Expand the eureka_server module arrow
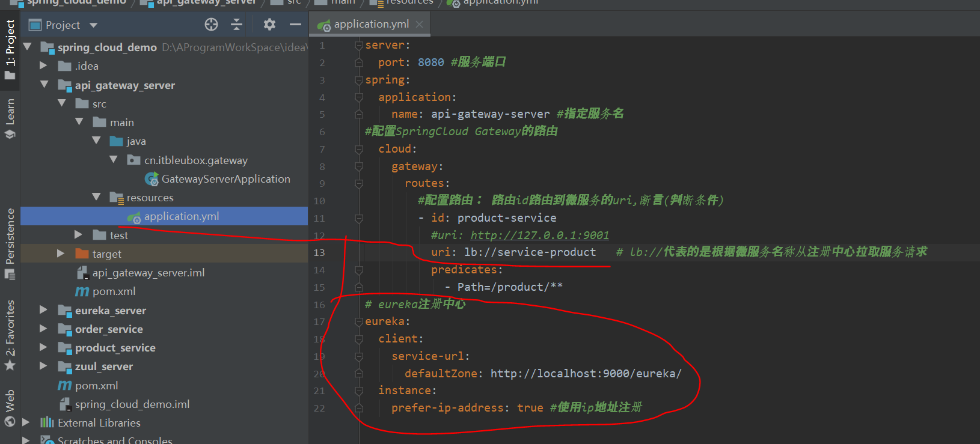 [43, 310]
